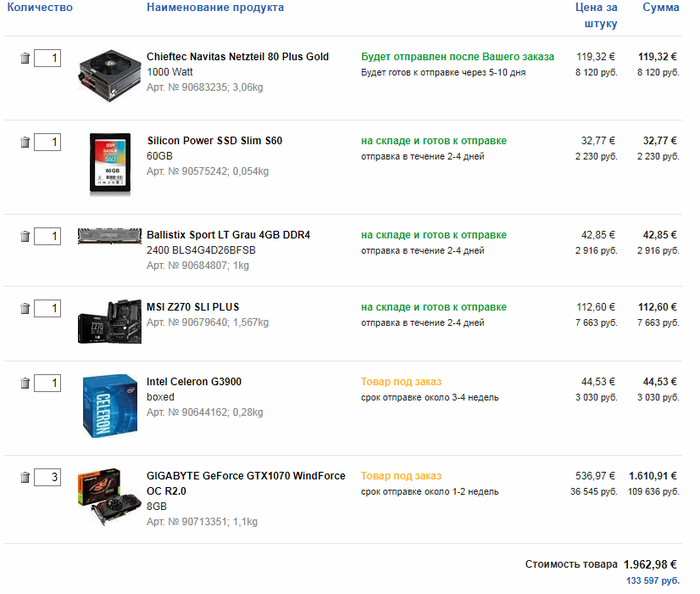Screen dimensions: 700x594
Task: Change quantity of GIGABYTE GTX1070 showing 3
Action: click(48, 477)
